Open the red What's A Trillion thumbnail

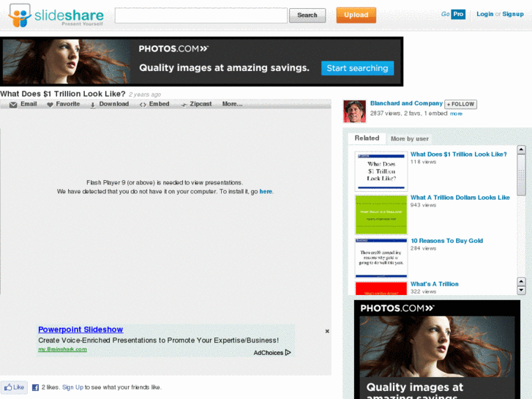381,288
